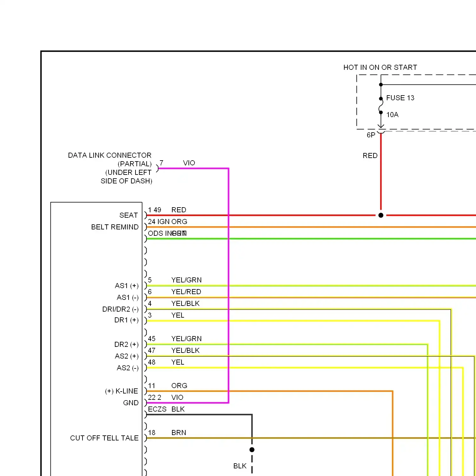Click the 1 49 pin number
Image resolution: width=476 pixels, height=476 pixels.
point(155,210)
